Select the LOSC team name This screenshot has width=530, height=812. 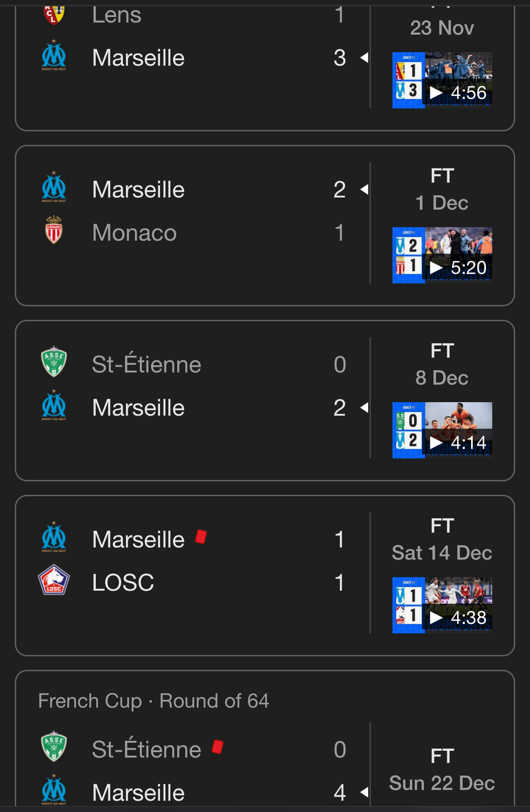point(123,583)
